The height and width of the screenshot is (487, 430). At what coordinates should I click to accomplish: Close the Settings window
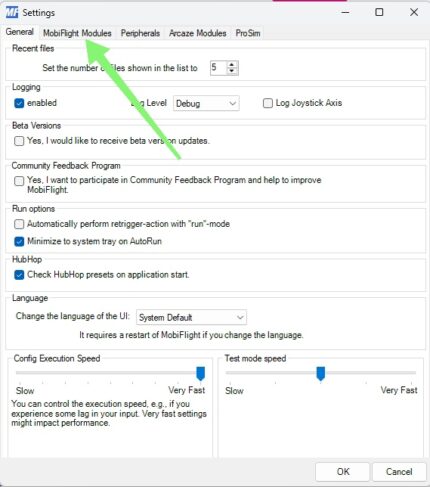coord(414,12)
